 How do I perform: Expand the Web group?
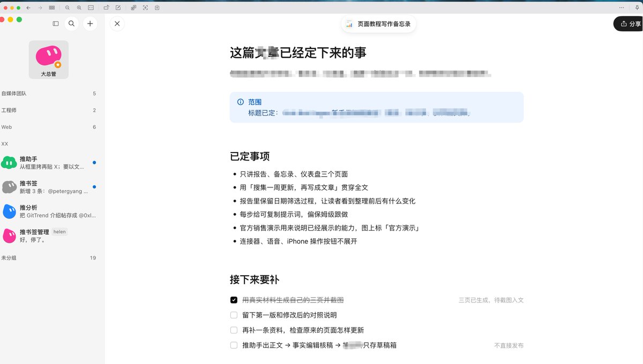[x=49, y=127]
